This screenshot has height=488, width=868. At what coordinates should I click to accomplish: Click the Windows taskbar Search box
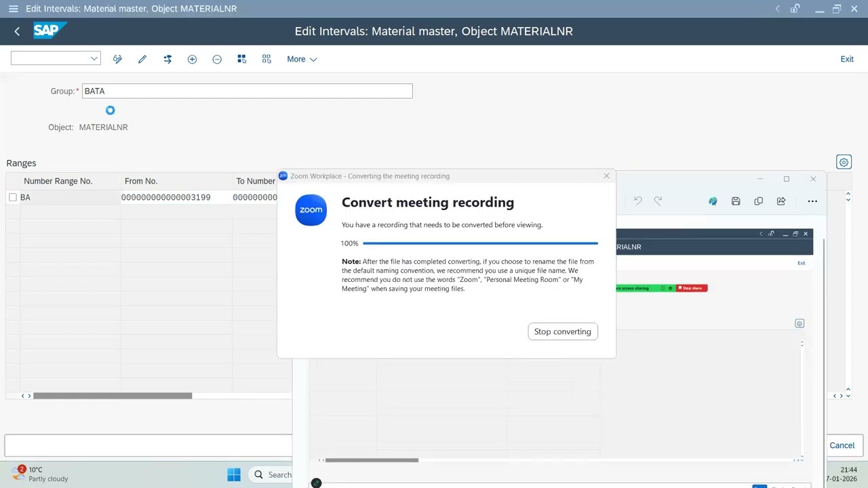270,474
